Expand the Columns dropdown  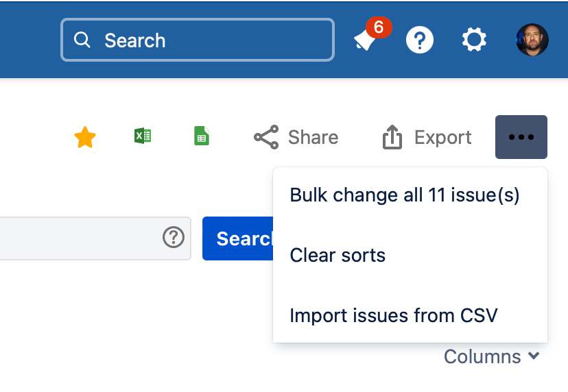point(492,356)
